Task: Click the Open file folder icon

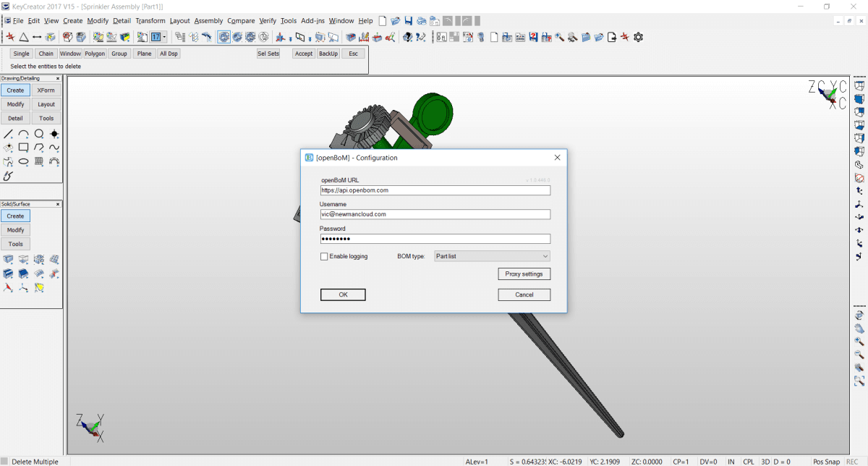Action: (396, 21)
